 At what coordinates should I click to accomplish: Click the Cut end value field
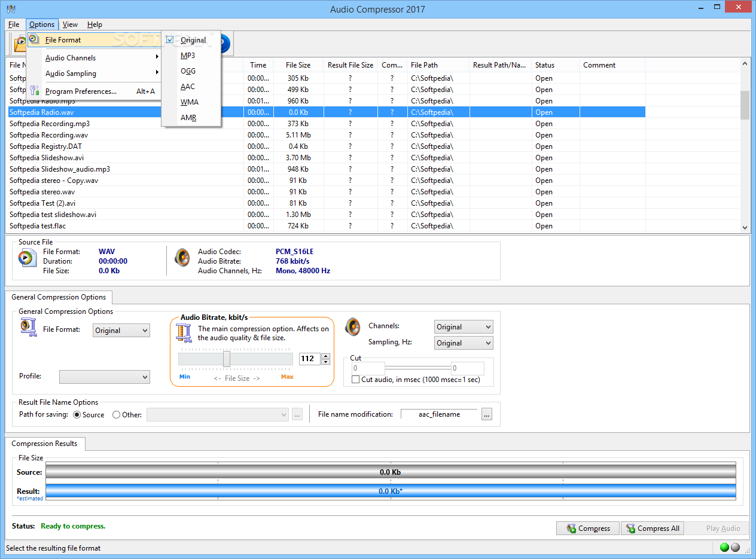(x=468, y=368)
